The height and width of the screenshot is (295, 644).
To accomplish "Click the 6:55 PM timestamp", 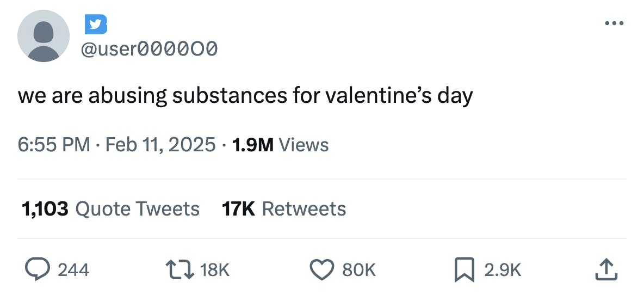I will pyautogui.click(x=54, y=145).
